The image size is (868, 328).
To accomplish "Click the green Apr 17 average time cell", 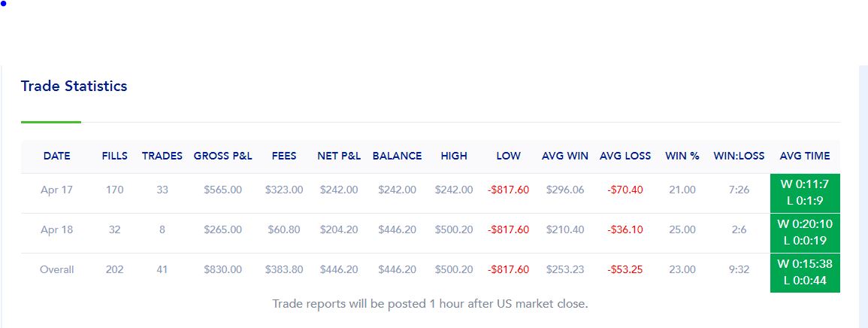I will [x=805, y=193].
